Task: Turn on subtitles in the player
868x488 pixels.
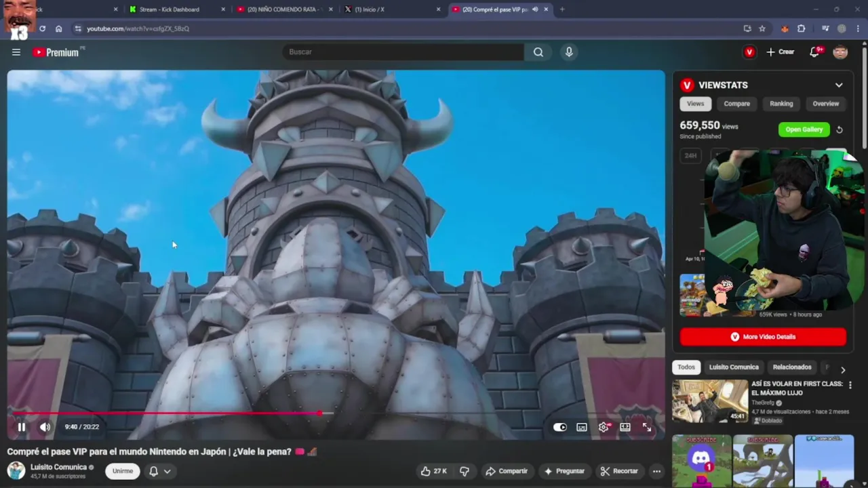Action: click(x=582, y=427)
